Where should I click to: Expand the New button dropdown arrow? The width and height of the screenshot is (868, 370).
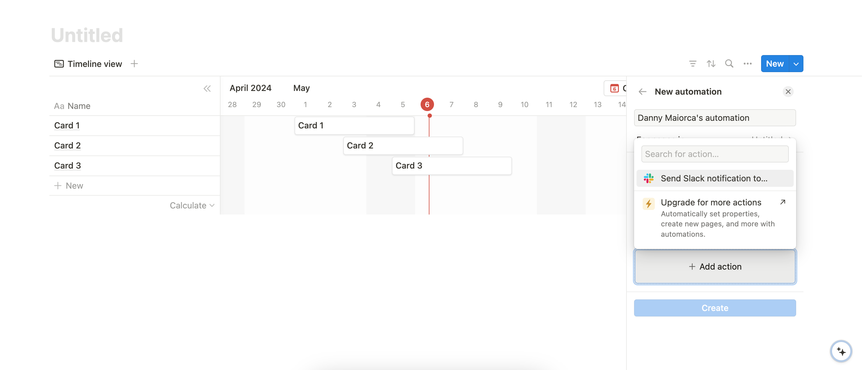point(796,64)
